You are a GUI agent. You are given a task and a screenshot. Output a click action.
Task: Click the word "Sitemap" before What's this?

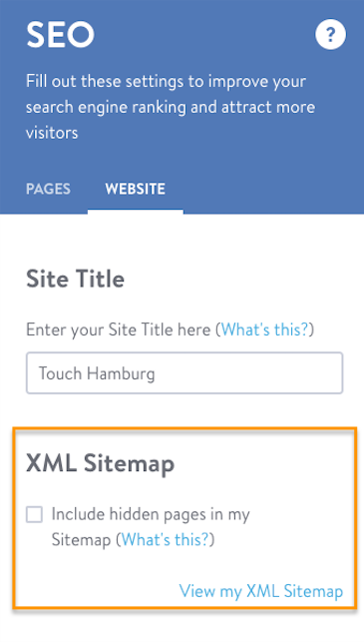(81, 539)
